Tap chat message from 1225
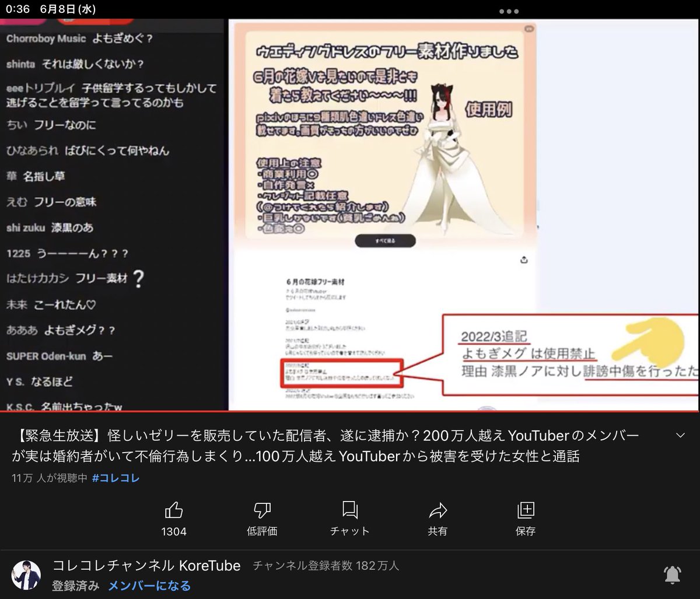700x599 pixels. tap(67, 254)
